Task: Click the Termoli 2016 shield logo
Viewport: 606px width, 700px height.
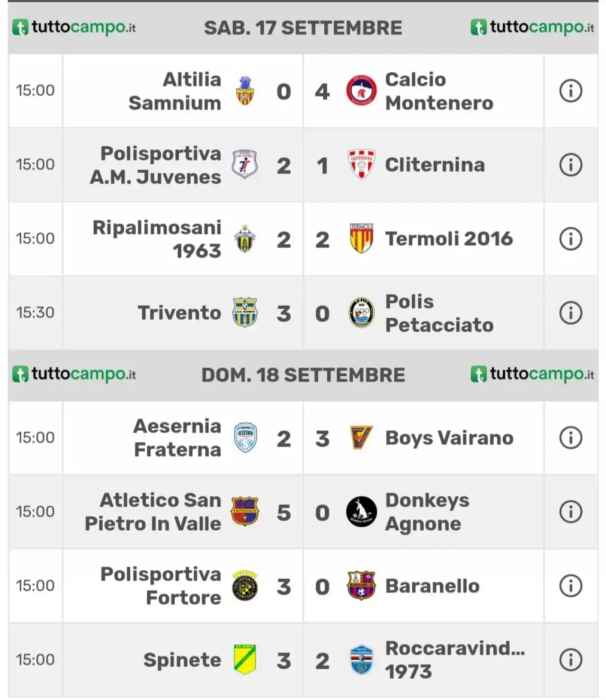Action: (x=361, y=239)
